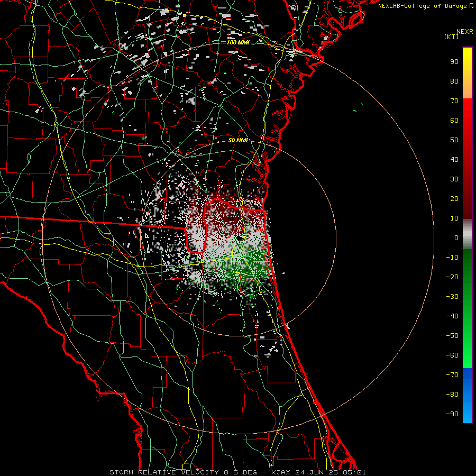Click the positive 20 knot scale label
476x476 pixels.
click(454, 198)
